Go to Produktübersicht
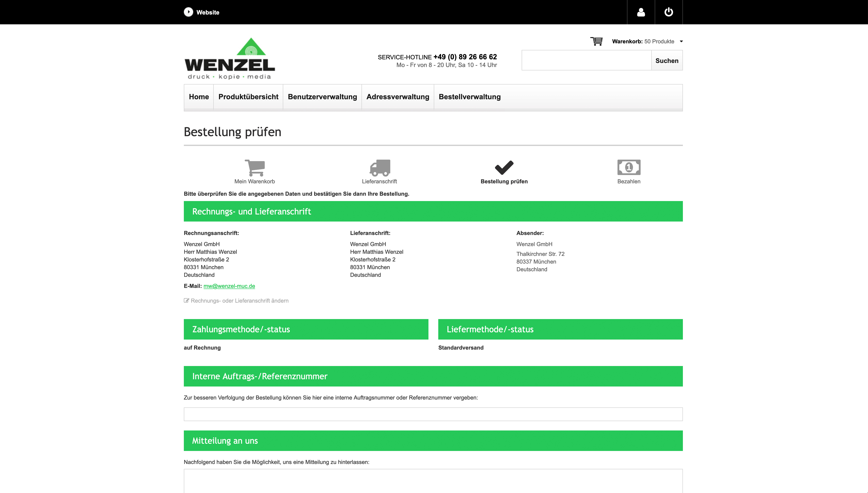The height and width of the screenshot is (493, 868). click(x=248, y=97)
